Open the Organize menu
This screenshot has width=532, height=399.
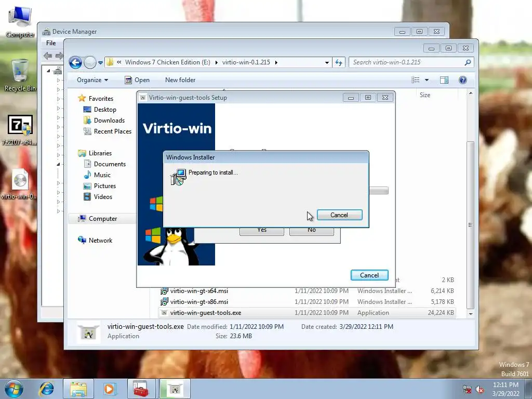point(92,80)
